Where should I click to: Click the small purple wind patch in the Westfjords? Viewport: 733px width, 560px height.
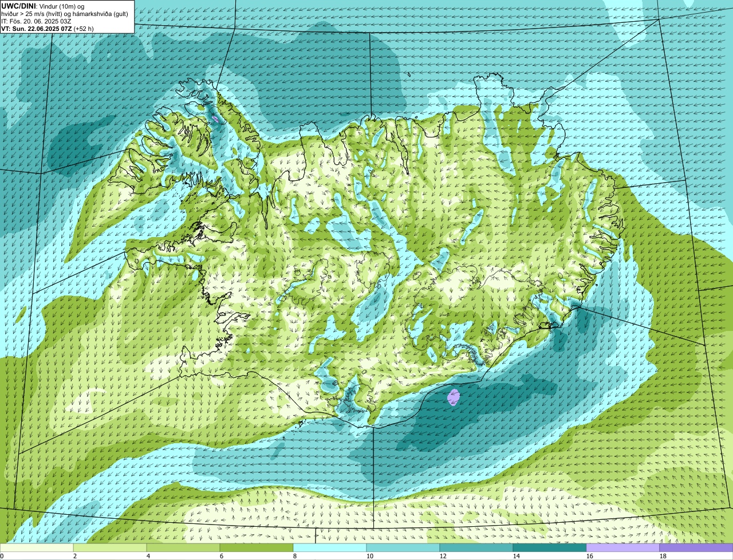coord(215,119)
